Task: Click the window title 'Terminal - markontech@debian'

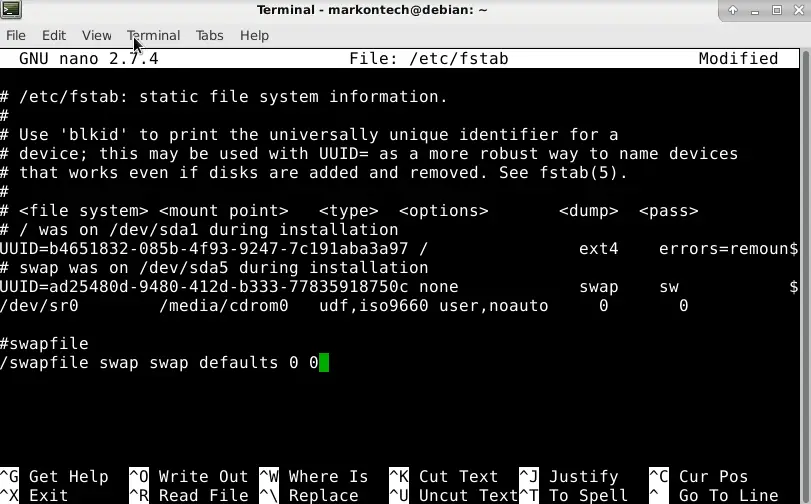Action: 372,10
